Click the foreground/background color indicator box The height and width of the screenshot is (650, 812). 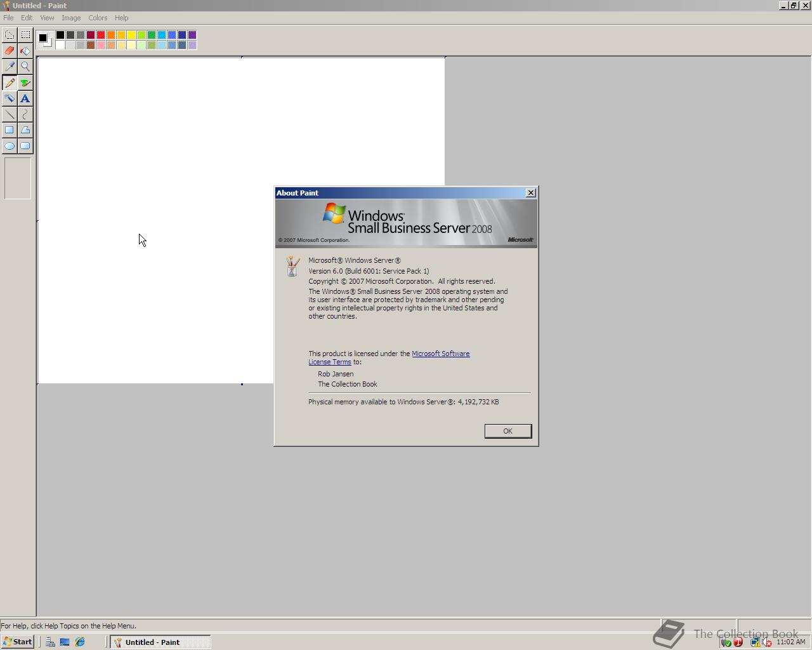click(x=44, y=39)
